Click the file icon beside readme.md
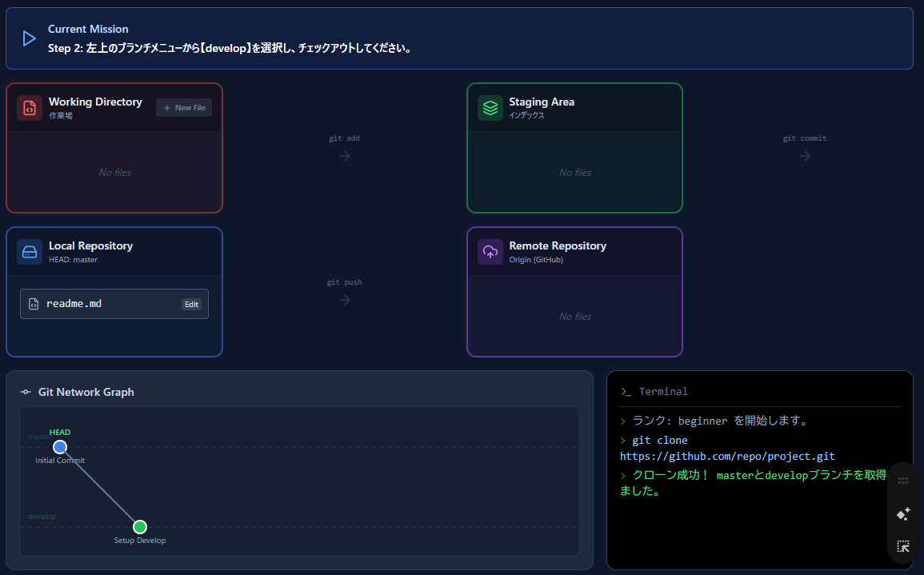Viewport: 924px width, 575px height. click(34, 304)
